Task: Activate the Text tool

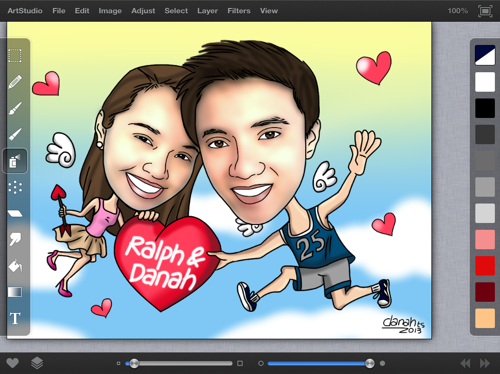Action: click(15, 318)
